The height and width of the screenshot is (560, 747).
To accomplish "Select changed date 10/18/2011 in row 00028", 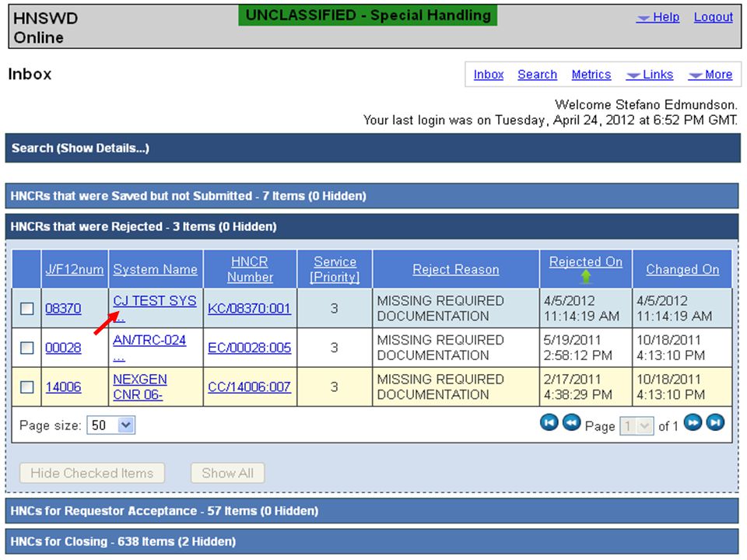I will point(670,348).
